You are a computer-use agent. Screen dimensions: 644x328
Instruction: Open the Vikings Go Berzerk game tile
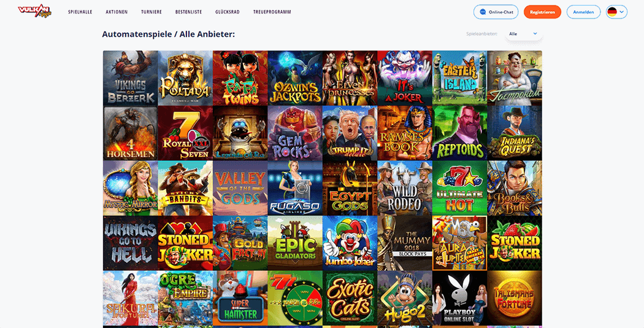tap(130, 78)
